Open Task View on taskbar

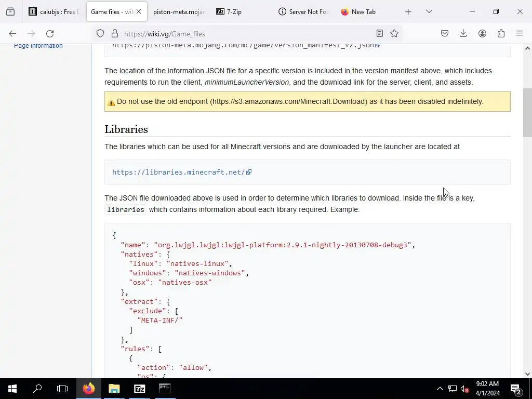coord(62,389)
